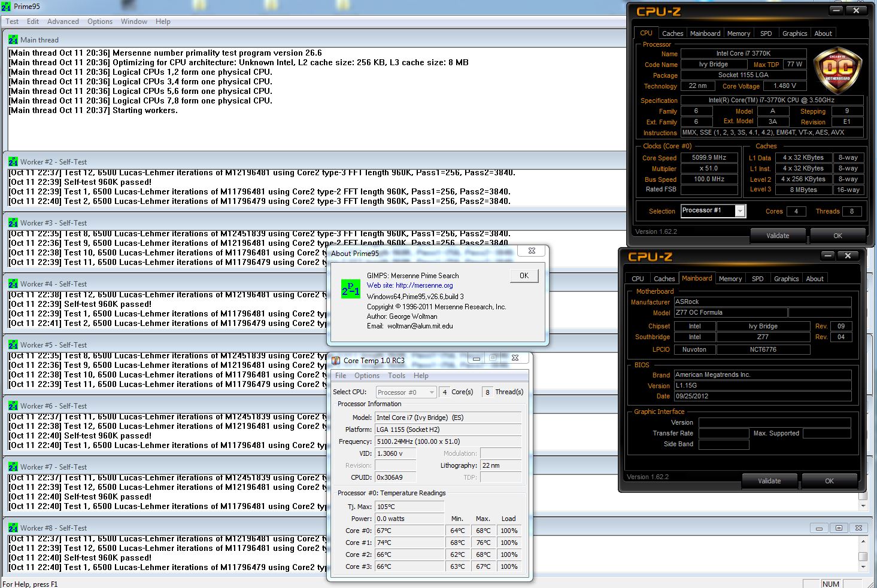Click the Main thread window icon
This screenshot has height=588, width=877.
13,39
